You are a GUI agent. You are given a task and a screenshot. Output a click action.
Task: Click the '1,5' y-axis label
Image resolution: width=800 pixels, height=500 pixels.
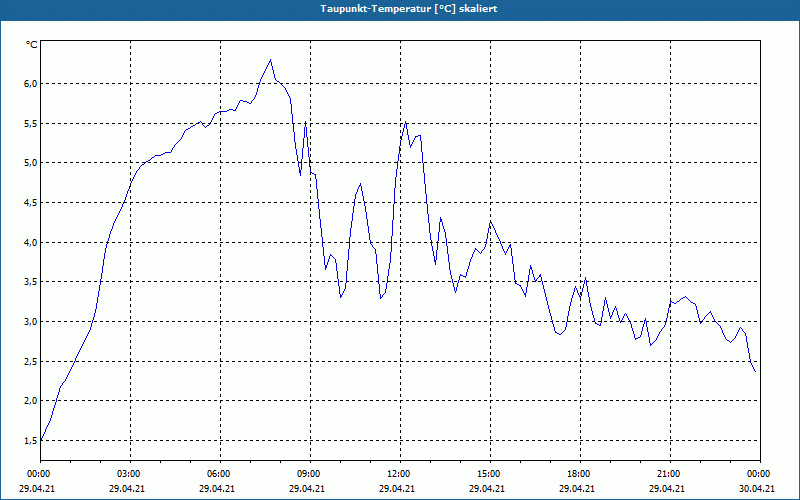[31, 440]
